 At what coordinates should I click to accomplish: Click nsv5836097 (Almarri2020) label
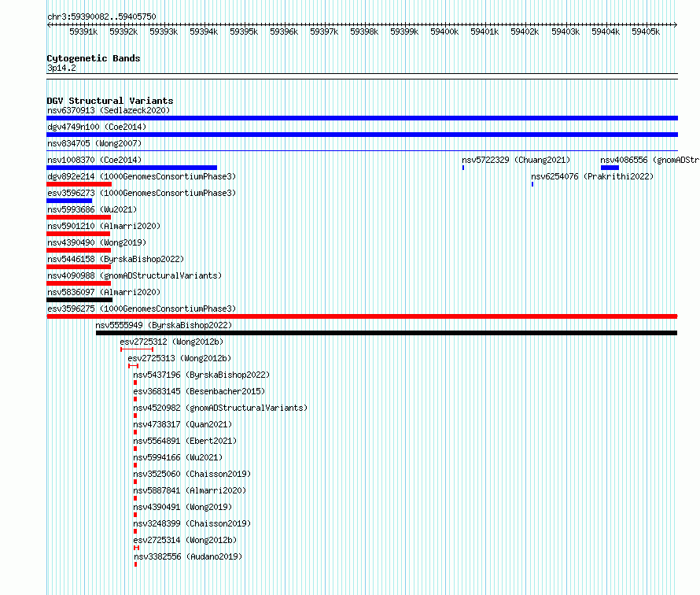pyautogui.click(x=104, y=292)
